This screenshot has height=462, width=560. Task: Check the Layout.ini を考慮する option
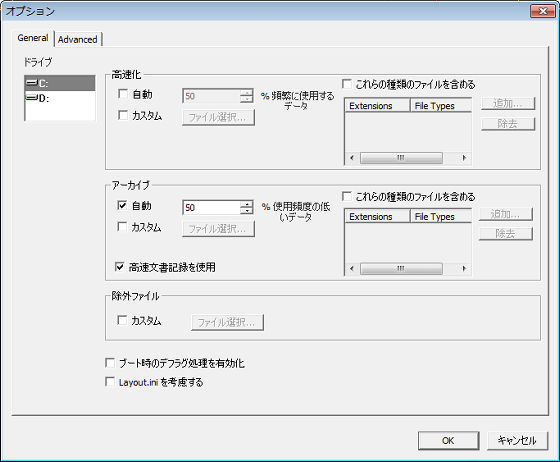pyautogui.click(x=110, y=382)
